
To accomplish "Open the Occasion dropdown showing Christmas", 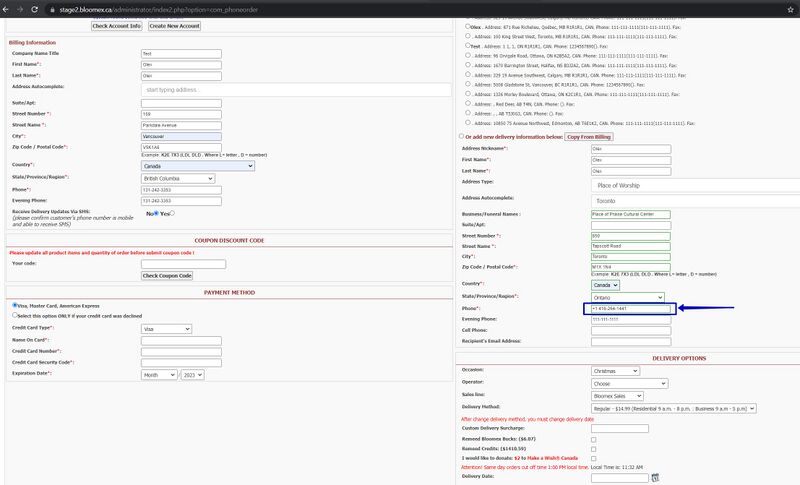I will coord(615,371).
